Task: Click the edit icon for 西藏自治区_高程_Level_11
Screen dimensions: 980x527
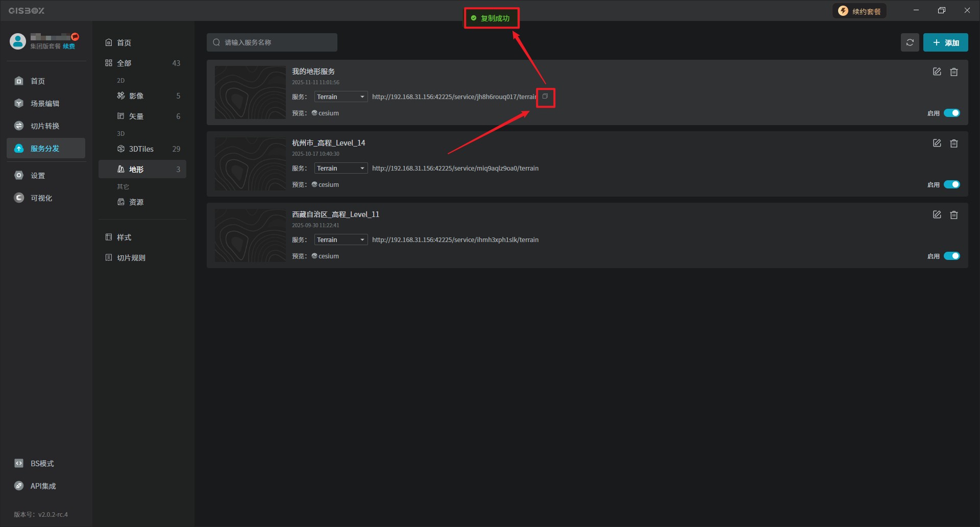Action: click(x=937, y=215)
